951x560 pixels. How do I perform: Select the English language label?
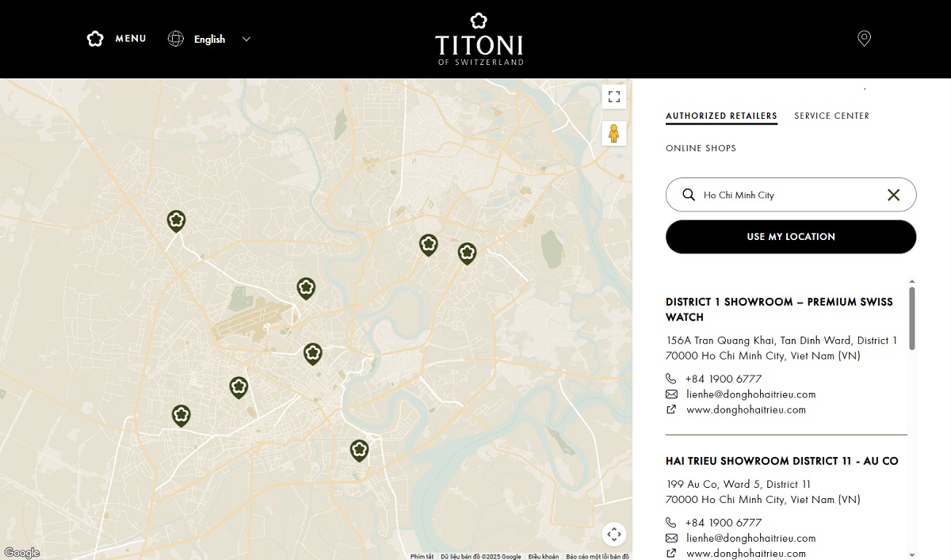(x=209, y=39)
